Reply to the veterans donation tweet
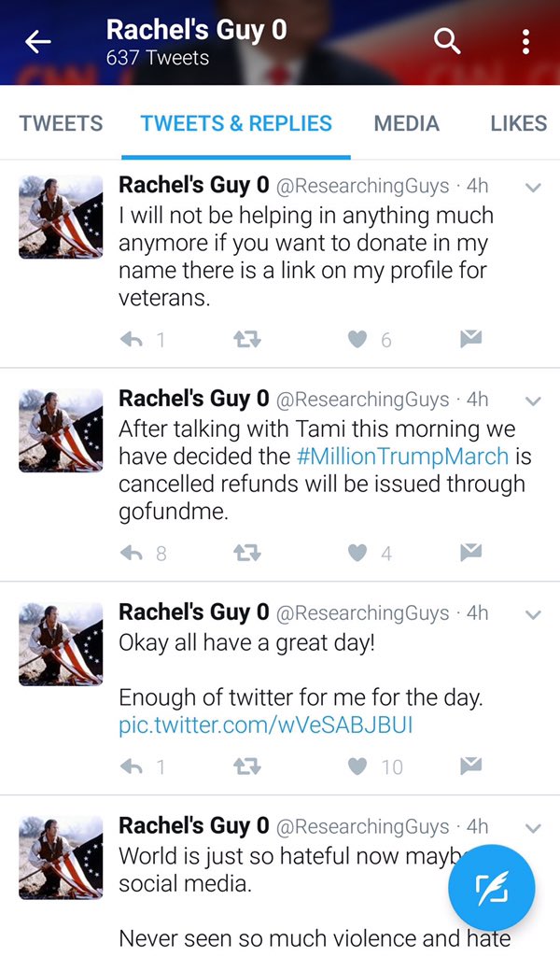 tap(133, 340)
